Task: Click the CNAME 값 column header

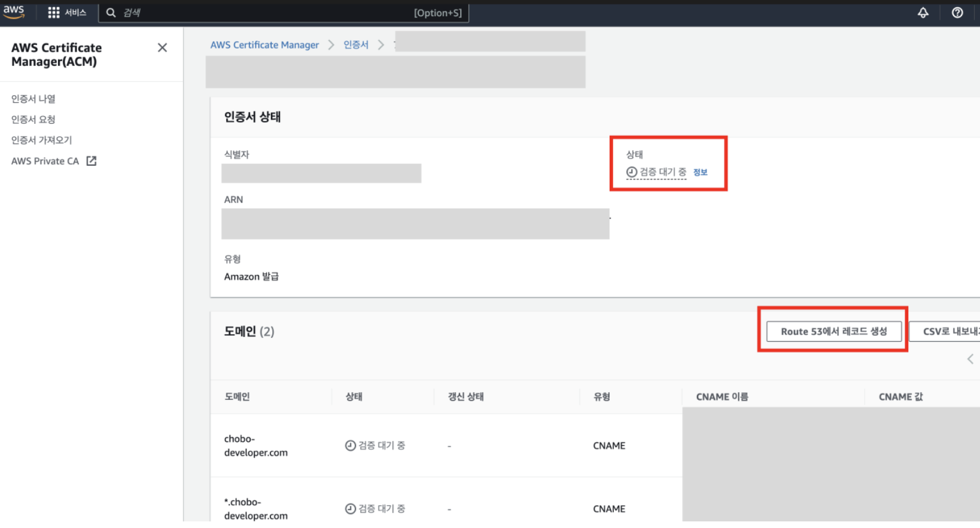Action: [901, 397]
